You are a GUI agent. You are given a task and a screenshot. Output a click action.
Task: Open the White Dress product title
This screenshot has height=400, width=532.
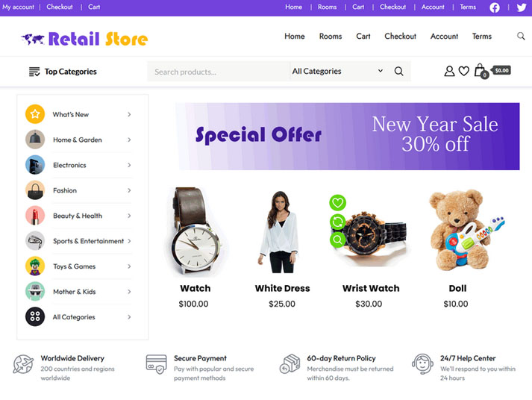[282, 288]
